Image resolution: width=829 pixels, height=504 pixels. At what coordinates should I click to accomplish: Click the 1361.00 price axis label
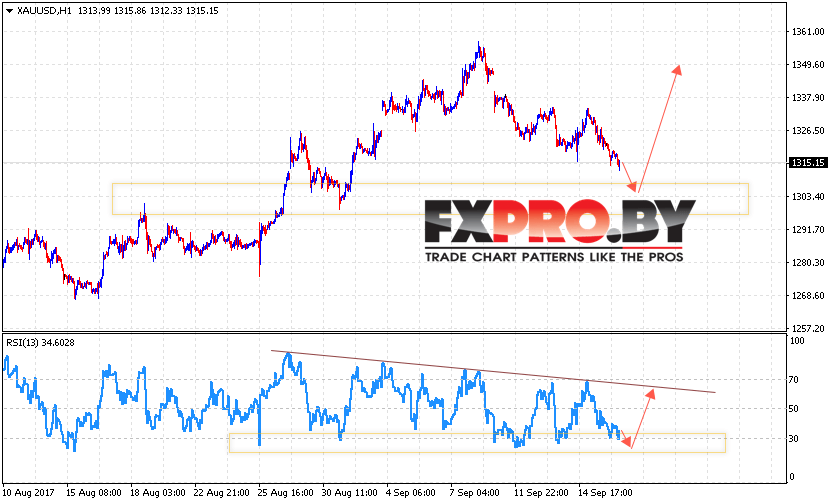(807, 32)
